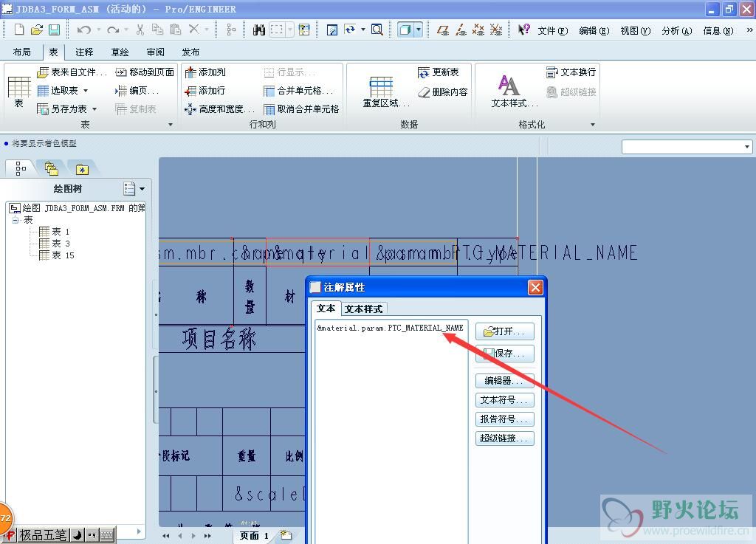Click 编页 paginate option

click(137, 91)
